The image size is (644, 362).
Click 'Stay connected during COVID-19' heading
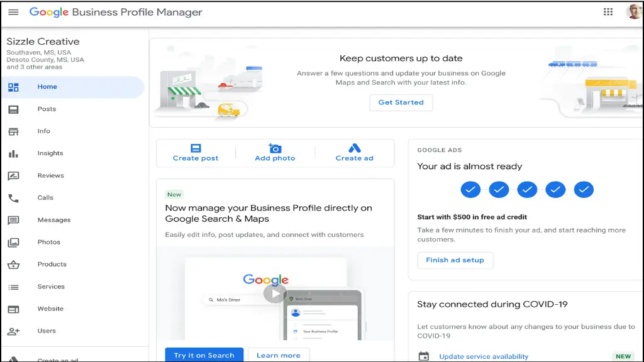click(x=492, y=304)
